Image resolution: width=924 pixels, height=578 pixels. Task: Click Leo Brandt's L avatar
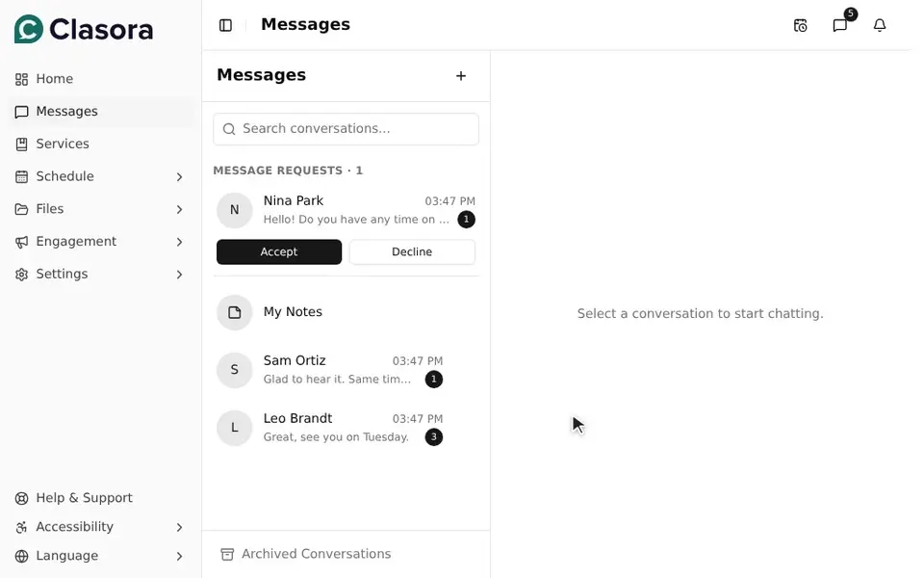coord(235,427)
